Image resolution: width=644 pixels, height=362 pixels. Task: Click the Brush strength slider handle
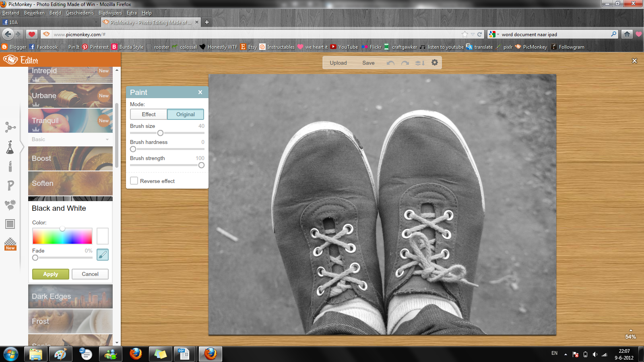[x=201, y=165]
